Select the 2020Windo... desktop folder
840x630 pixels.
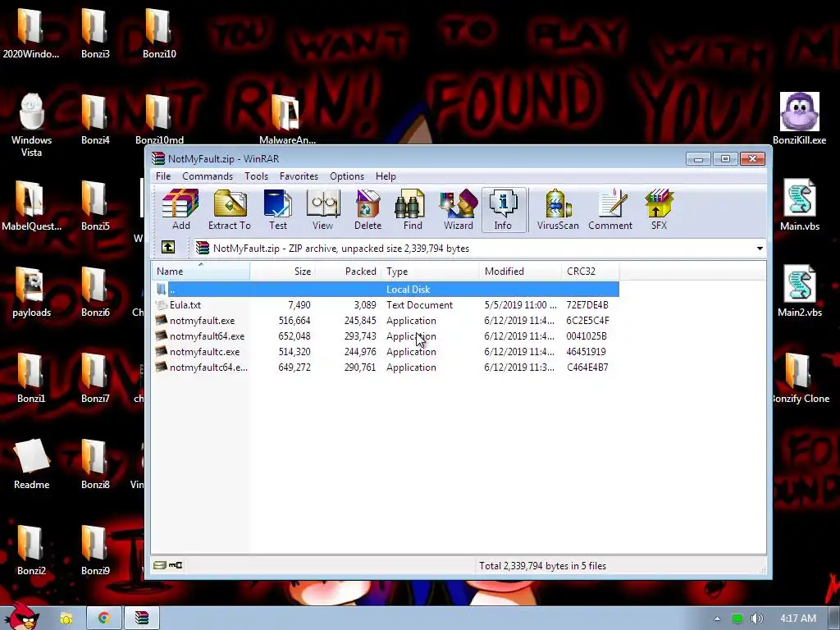coord(30,33)
